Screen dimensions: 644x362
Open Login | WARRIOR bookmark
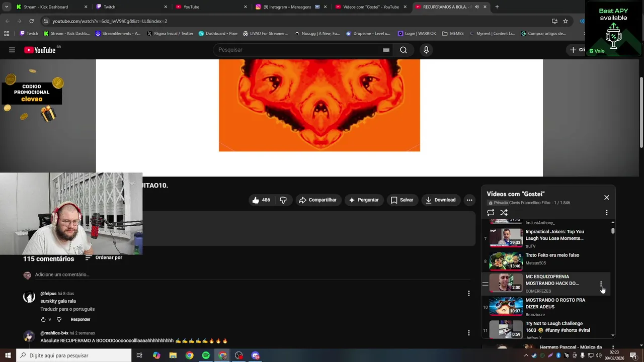point(417,34)
